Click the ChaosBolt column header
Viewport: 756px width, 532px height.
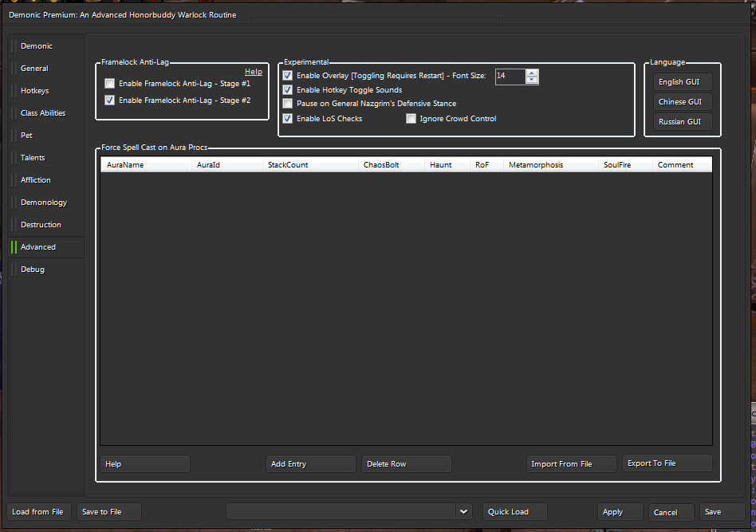pyautogui.click(x=391, y=164)
